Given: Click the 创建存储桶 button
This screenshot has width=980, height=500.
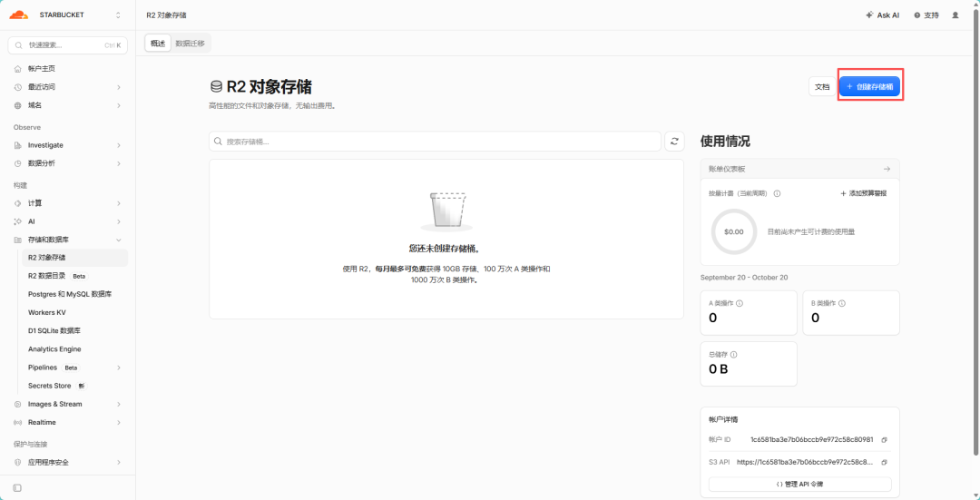Looking at the screenshot, I should tap(869, 87).
